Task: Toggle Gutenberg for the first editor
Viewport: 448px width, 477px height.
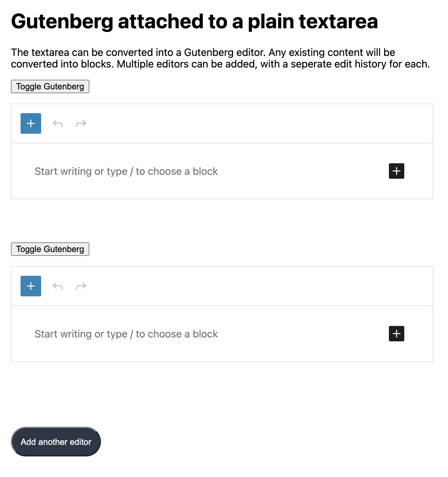Action: coord(50,86)
